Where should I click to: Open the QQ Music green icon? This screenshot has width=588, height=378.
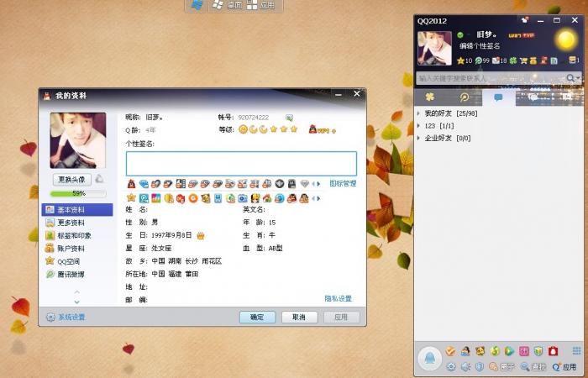(x=495, y=351)
